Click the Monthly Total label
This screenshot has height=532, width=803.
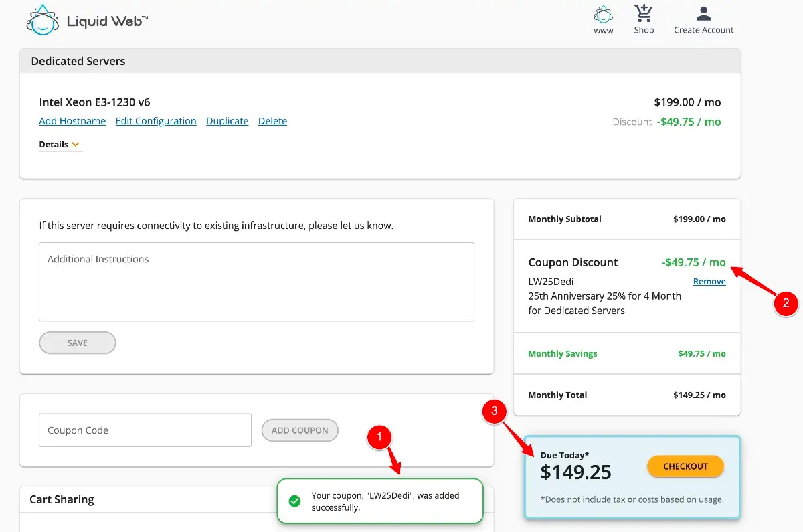(557, 395)
